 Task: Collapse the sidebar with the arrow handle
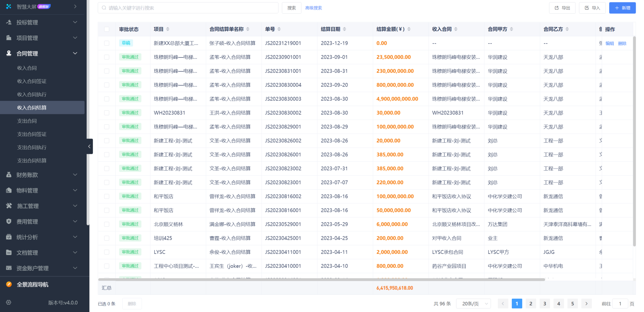pos(89,147)
